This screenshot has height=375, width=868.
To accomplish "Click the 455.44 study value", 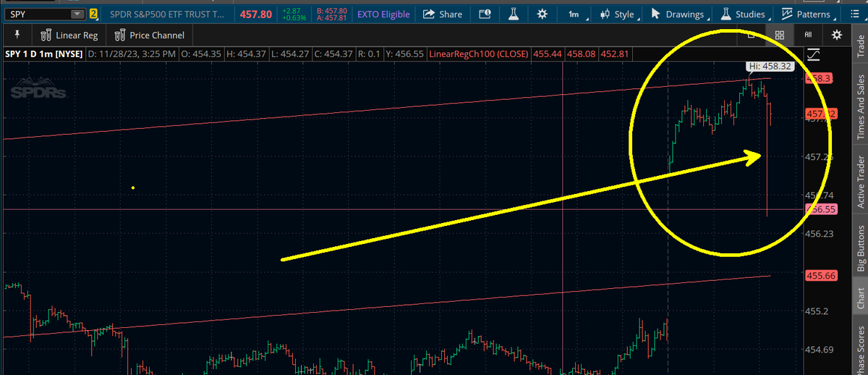I will [x=546, y=54].
